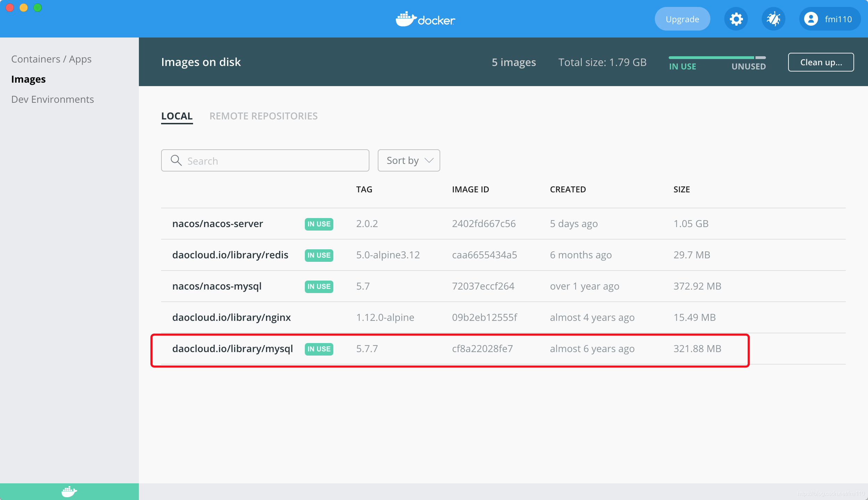Click the bug troubleshoot icon

773,19
